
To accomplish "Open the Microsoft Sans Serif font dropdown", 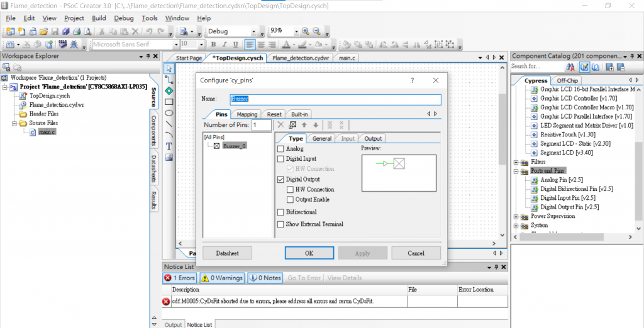I will pos(176,45).
